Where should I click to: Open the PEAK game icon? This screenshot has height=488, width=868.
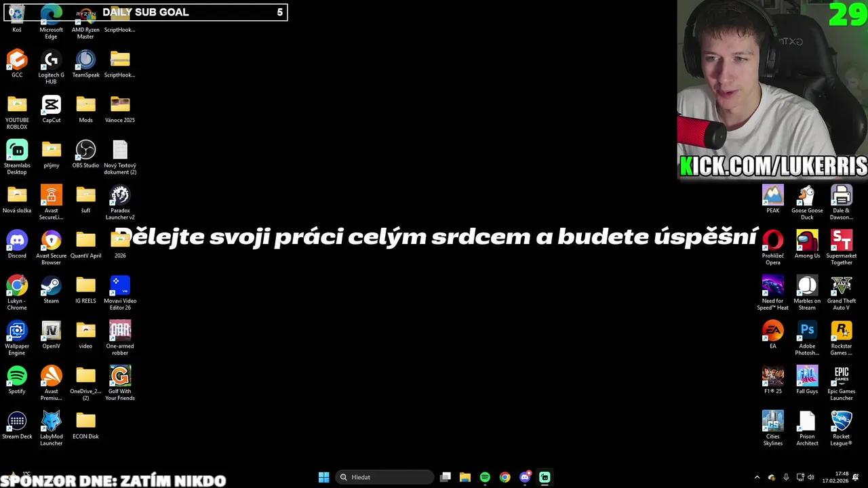[772, 195]
